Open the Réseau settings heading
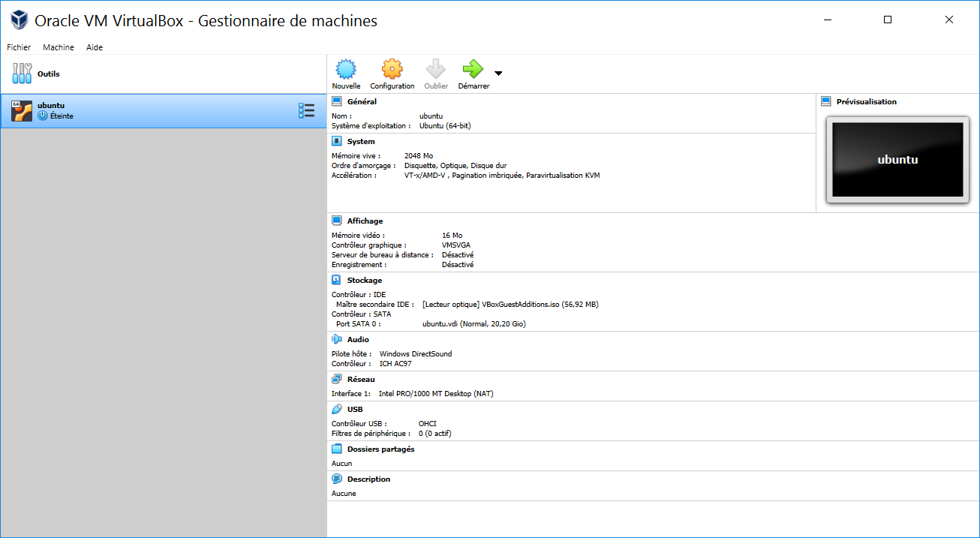This screenshot has height=538, width=980. tap(361, 379)
